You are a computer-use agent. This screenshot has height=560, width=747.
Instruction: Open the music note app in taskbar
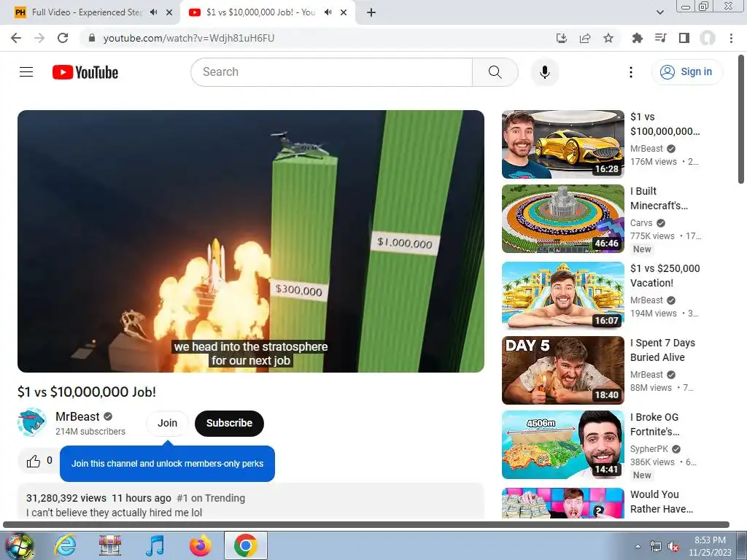155,545
